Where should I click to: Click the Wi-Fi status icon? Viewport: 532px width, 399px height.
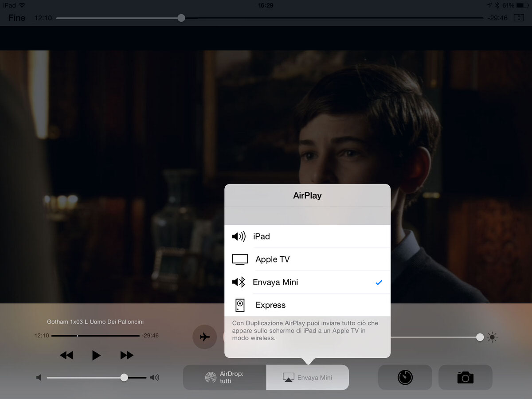click(22, 5)
